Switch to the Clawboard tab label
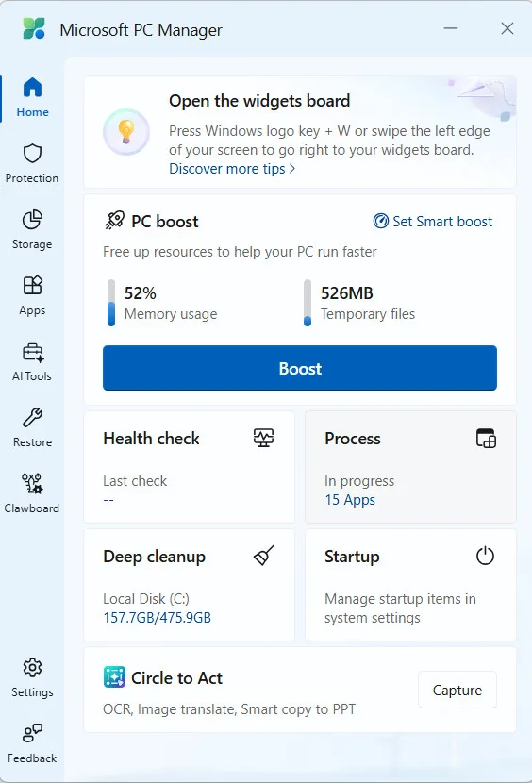Viewport: 532px width, 783px height. coord(32,508)
